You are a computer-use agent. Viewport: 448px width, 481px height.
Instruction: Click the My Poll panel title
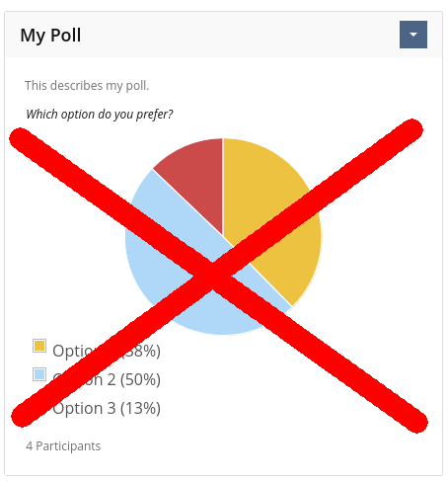[50, 36]
